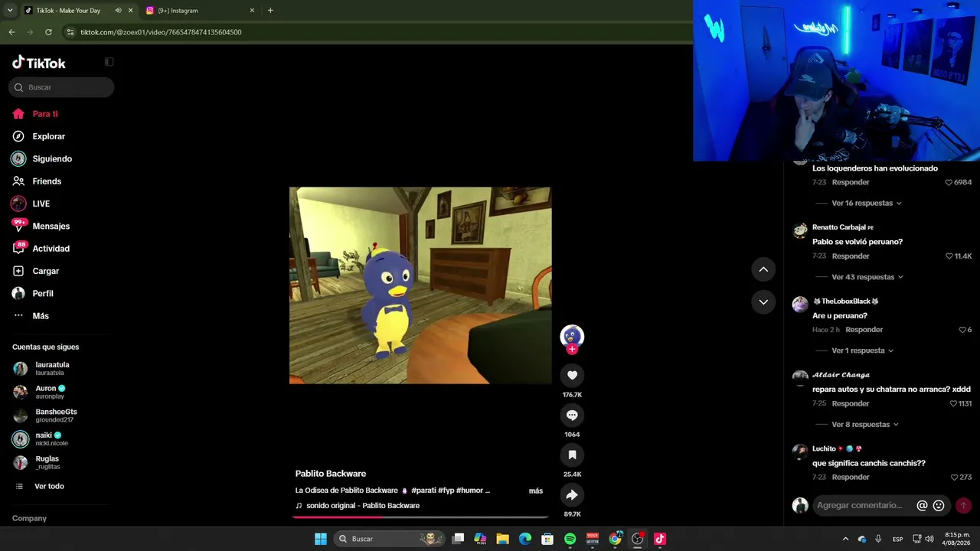
Task: Click the browser address bar URL
Action: coord(161,32)
